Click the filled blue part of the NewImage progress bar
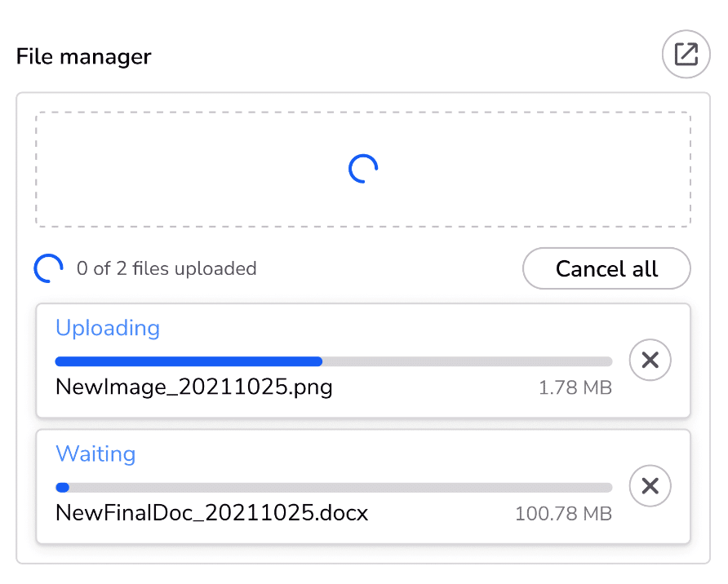 pyautogui.click(x=188, y=361)
